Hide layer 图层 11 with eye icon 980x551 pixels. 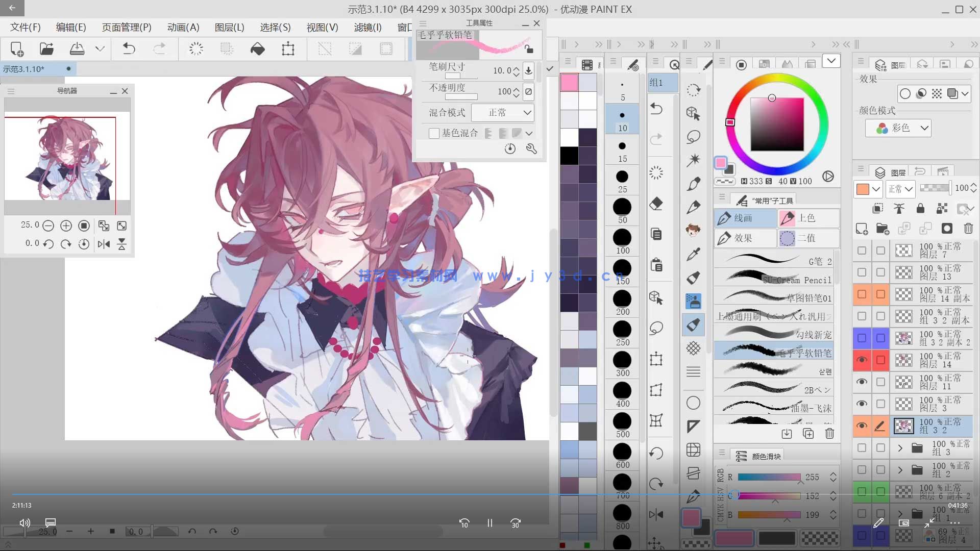pyautogui.click(x=862, y=382)
